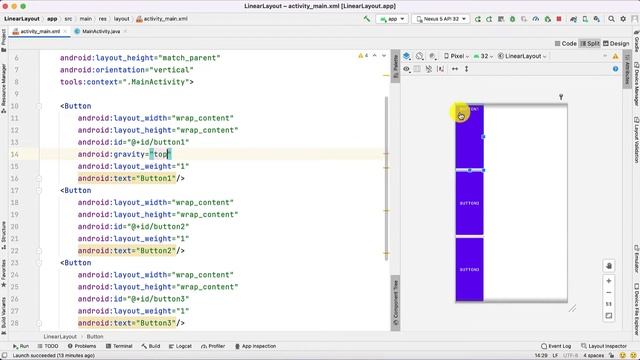The height and width of the screenshot is (360, 640).
Task: Switch to Code view mode
Action: [x=566, y=43]
